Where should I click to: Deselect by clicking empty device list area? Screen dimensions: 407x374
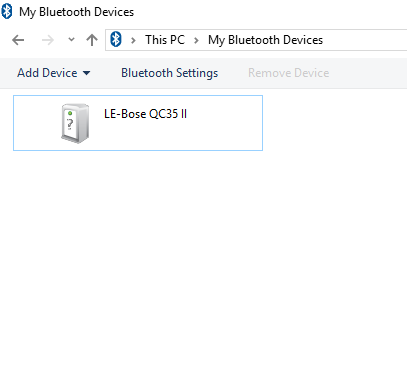click(x=203, y=260)
